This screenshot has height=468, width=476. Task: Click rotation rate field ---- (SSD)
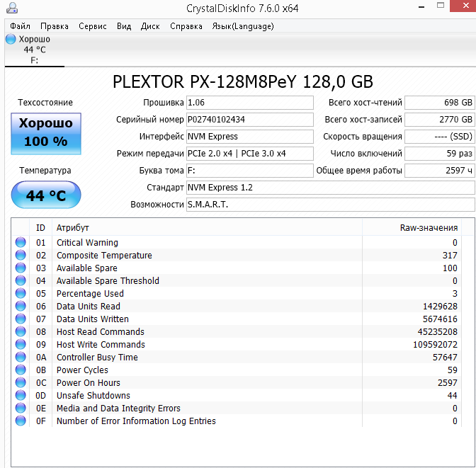tap(440, 137)
